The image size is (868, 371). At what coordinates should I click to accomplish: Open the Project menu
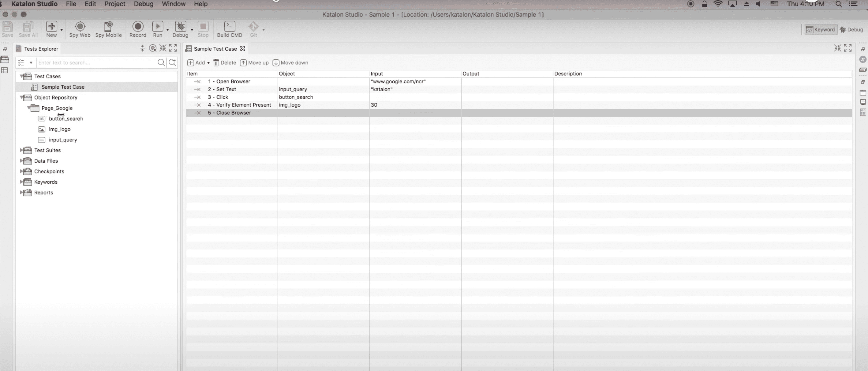pos(115,4)
